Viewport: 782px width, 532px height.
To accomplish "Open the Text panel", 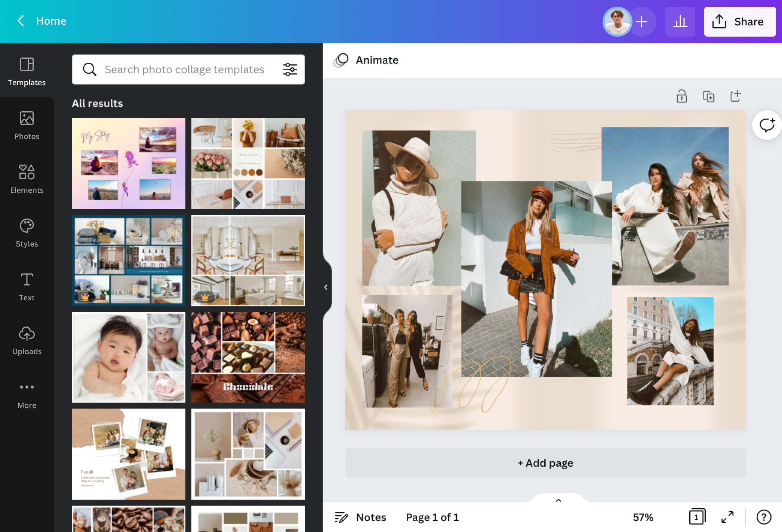I will [x=27, y=287].
